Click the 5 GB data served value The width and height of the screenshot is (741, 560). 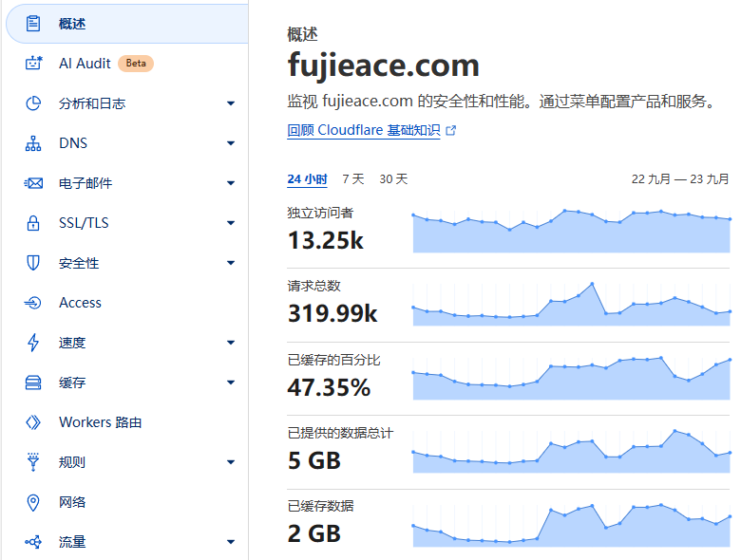(314, 461)
